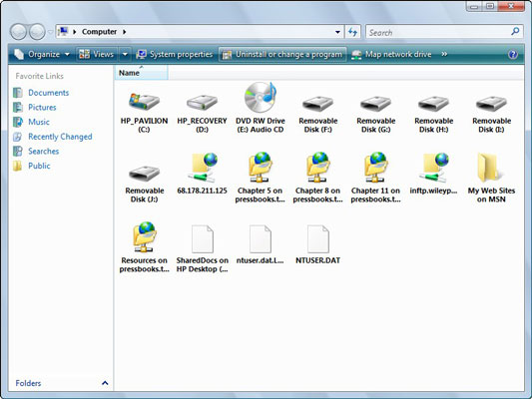Click the Views toolbar button
Image resolution: width=532 pixels, height=399 pixels.
[97, 54]
